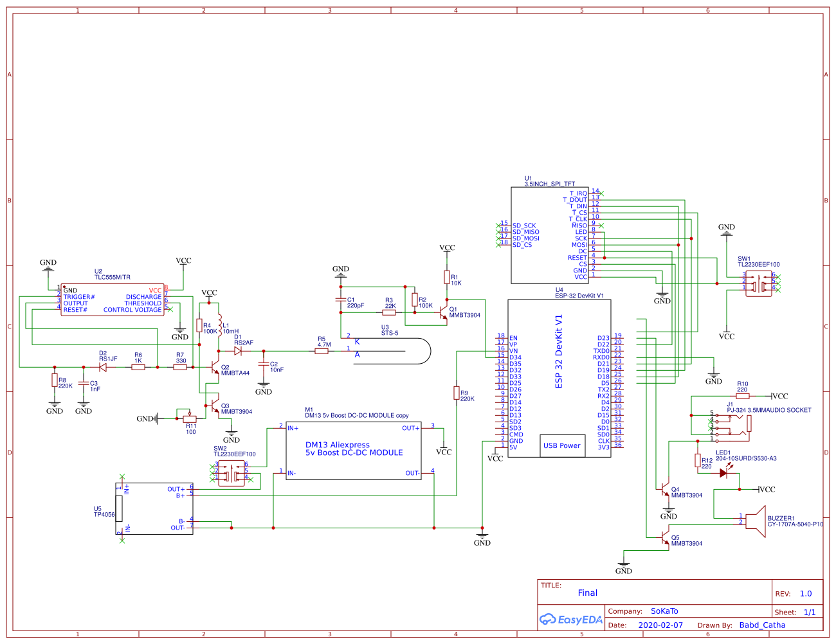Screen dimensions: 836x644
Task: Click the no-connect flag on U5 IN+ pin
Action: (x=122, y=476)
